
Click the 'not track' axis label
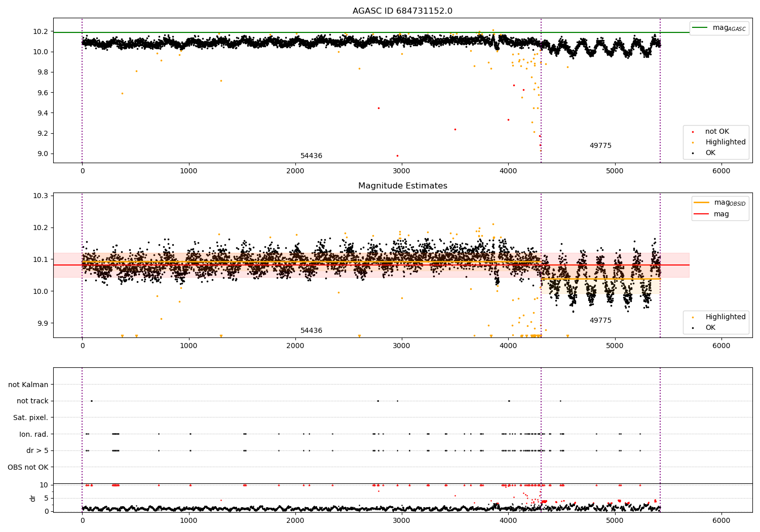point(32,401)
